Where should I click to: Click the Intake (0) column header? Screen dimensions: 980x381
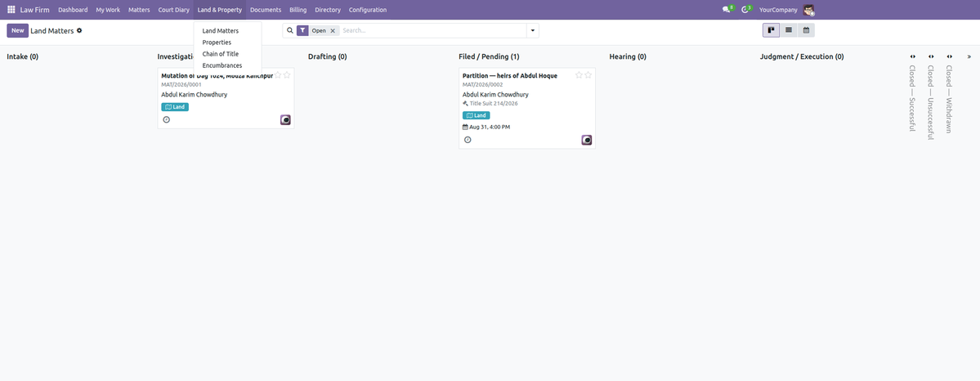tap(23, 57)
